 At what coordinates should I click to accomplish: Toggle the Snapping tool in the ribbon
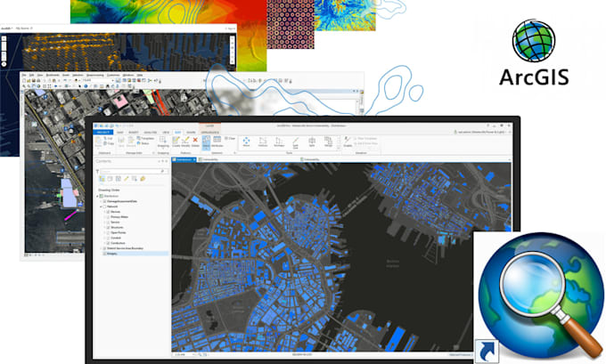[163, 142]
